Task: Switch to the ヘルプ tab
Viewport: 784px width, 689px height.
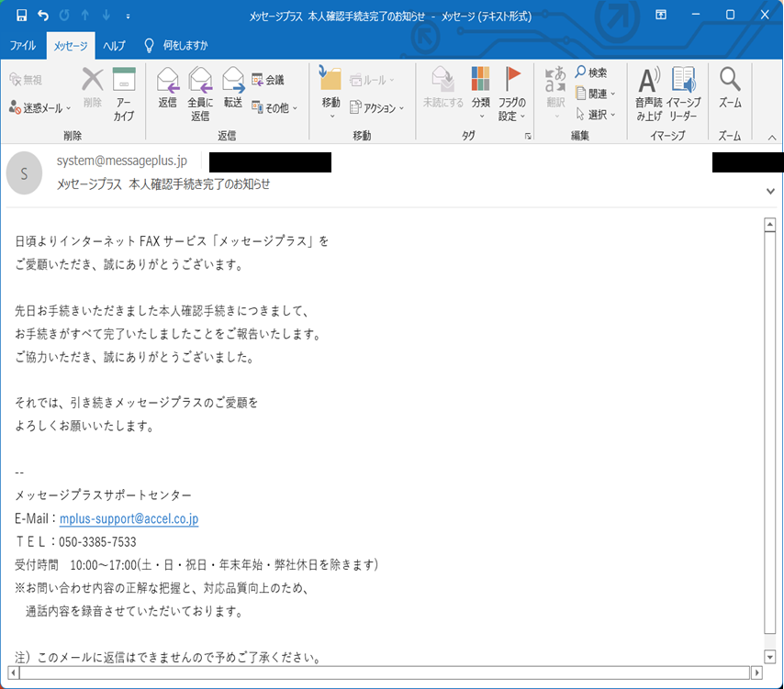Action: point(114,46)
